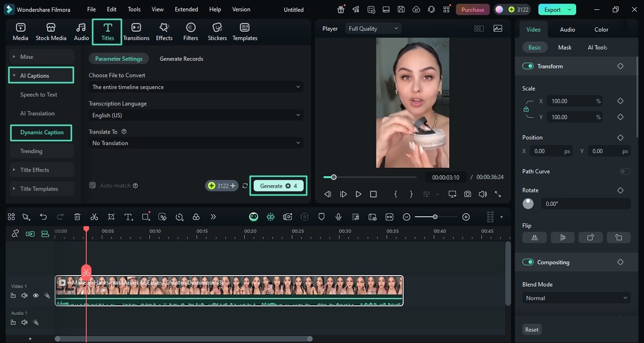
Task: Click the Generate captions button
Action: tap(278, 186)
